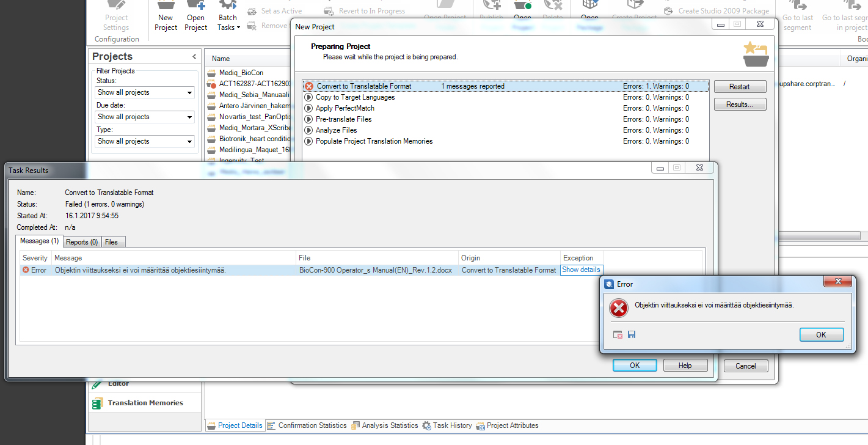Select the Novartis_test_PanOptix project row
868x445 pixels.
248,117
